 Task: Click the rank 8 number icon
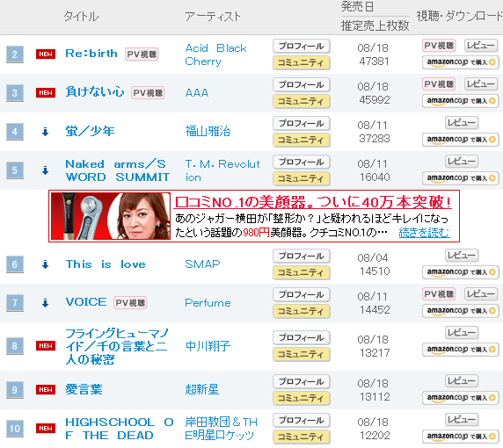(x=15, y=346)
